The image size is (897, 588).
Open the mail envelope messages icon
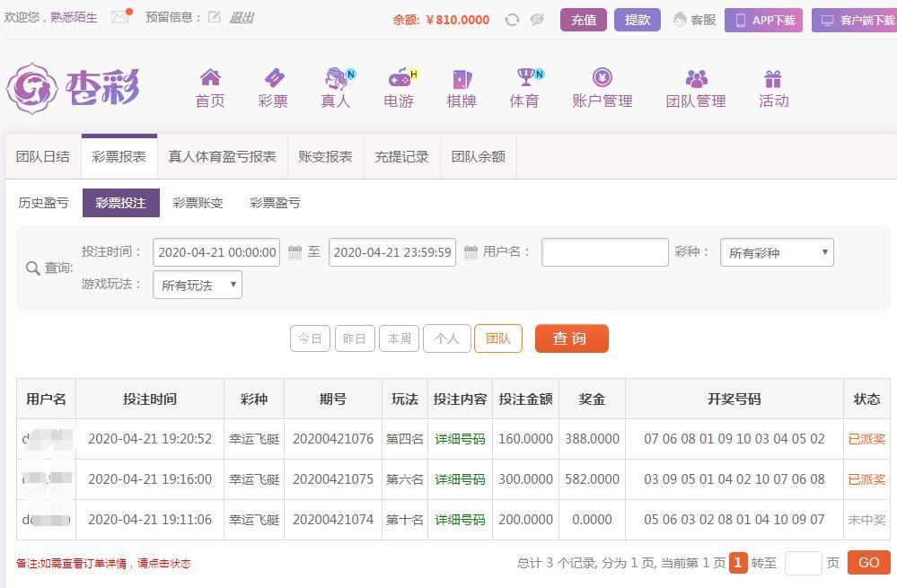pyautogui.click(x=119, y=17)
